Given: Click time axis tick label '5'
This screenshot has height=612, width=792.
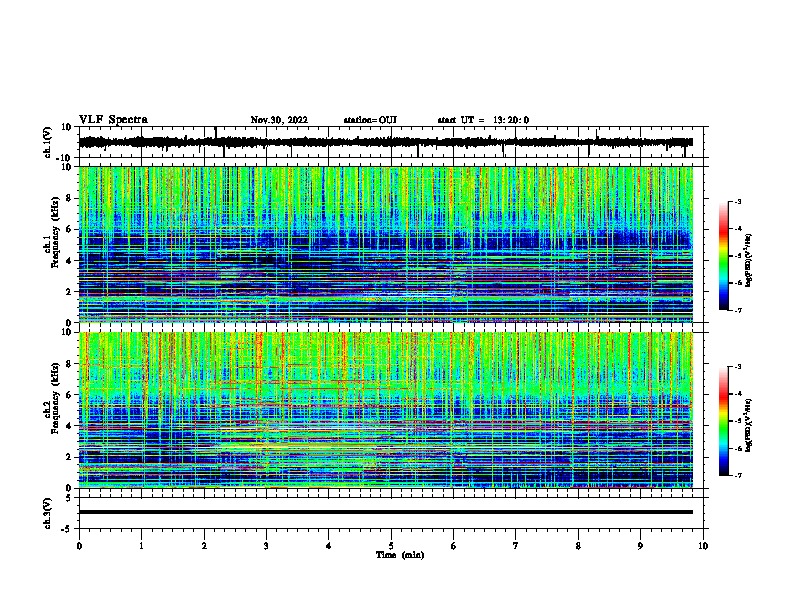Looking at the screenshot, I should click(x=391, y=546).
